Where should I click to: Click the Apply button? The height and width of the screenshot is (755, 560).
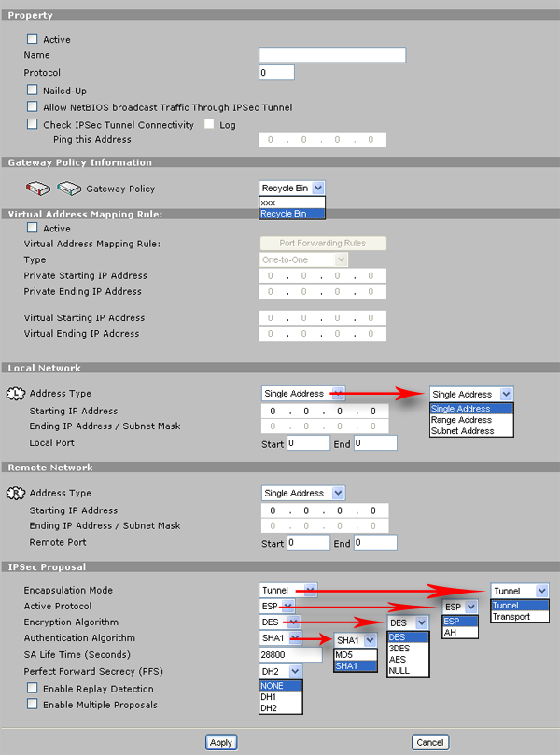(221, 743)
